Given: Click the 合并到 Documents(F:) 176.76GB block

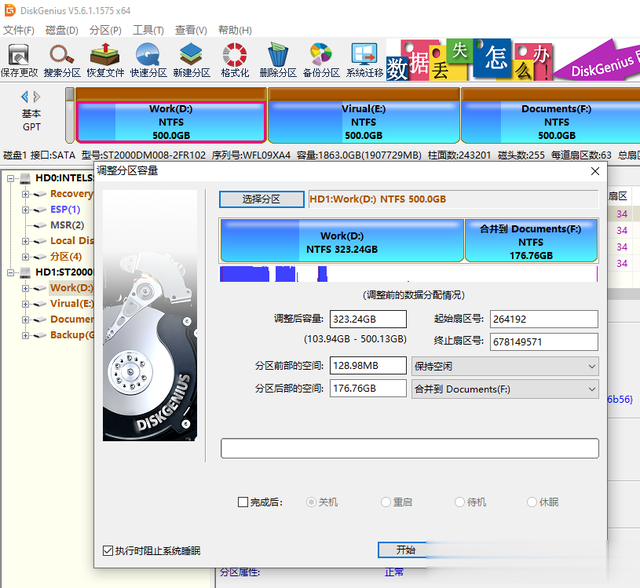Looking at the screenshot, I should pos(531,241).
